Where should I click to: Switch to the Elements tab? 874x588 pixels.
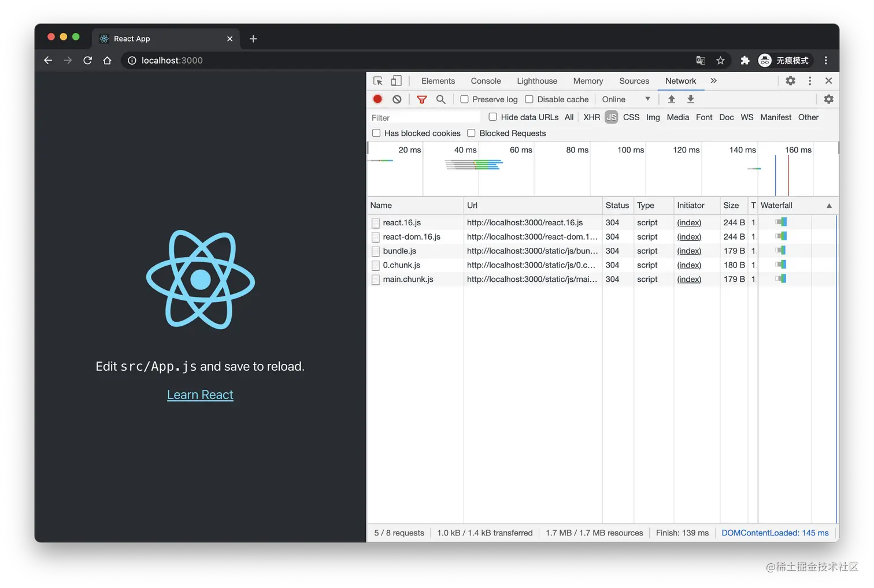[438, 81]
